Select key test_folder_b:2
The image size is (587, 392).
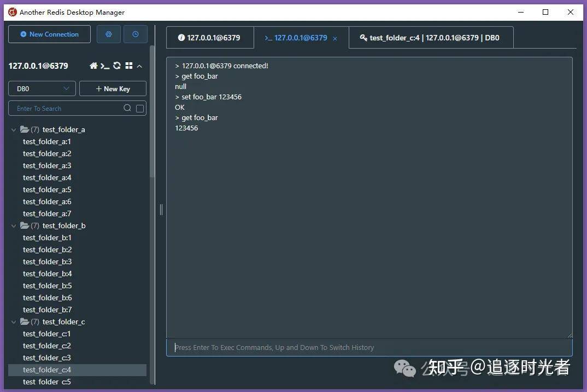[47, 250]
